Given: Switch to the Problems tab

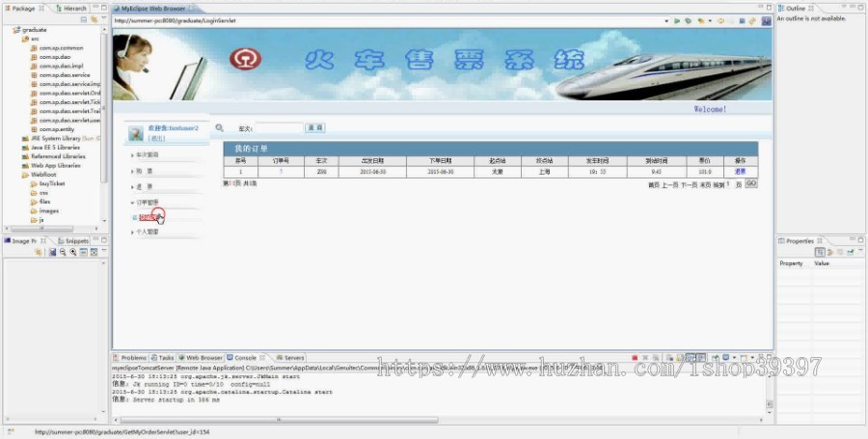Looking at the screenshot, I should coord(130,358).
